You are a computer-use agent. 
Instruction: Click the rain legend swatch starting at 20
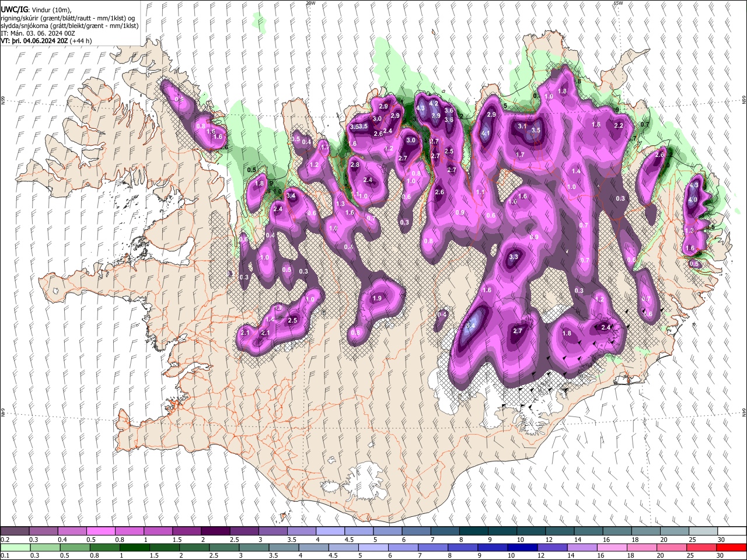click(x=671, y=547)
